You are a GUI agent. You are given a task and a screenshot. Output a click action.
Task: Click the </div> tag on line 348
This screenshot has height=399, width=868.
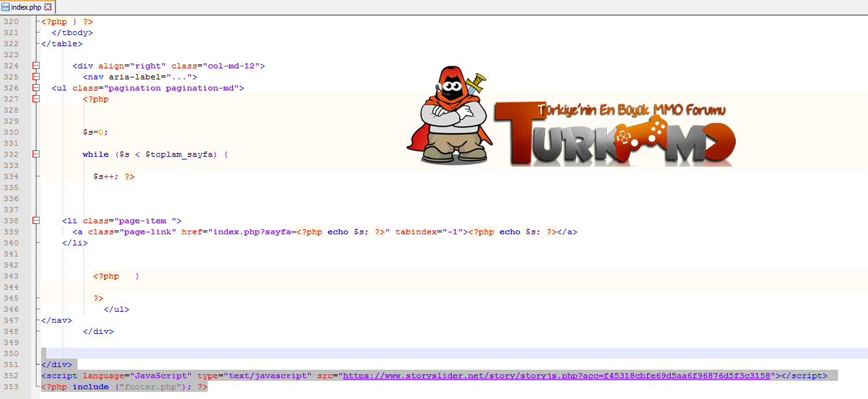click(98, 331)
